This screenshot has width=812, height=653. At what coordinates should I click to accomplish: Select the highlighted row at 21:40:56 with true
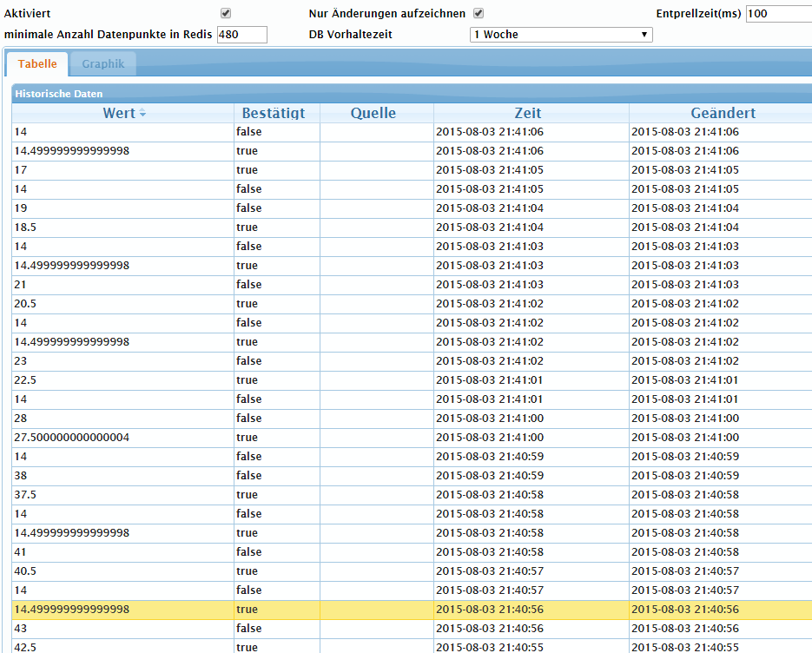(412, 610)
